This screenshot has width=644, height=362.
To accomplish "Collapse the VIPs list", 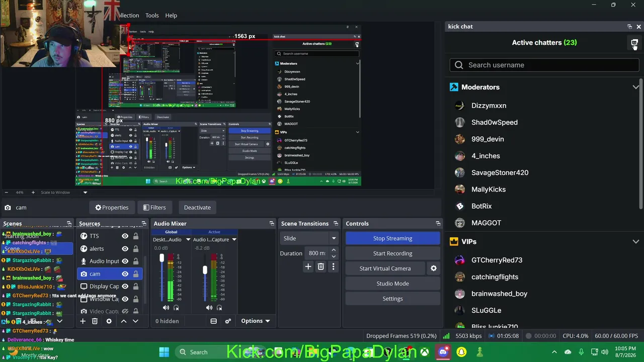I will click(x=636, y=242).
